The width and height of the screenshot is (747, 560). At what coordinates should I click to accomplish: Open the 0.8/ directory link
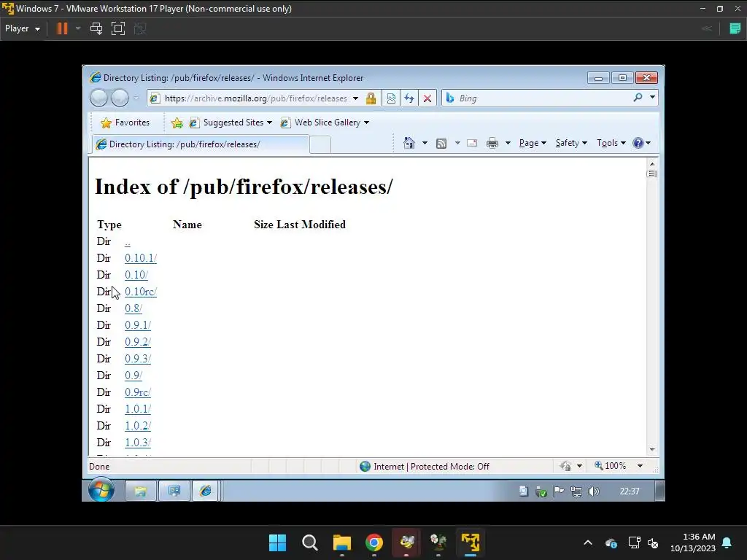(133, 308)
